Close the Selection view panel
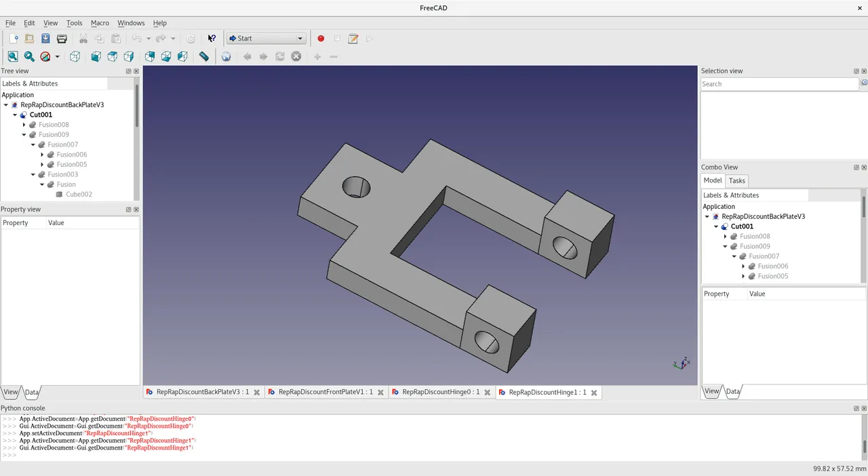This screenshot has height=476, width=868. [x=863, y=71]
